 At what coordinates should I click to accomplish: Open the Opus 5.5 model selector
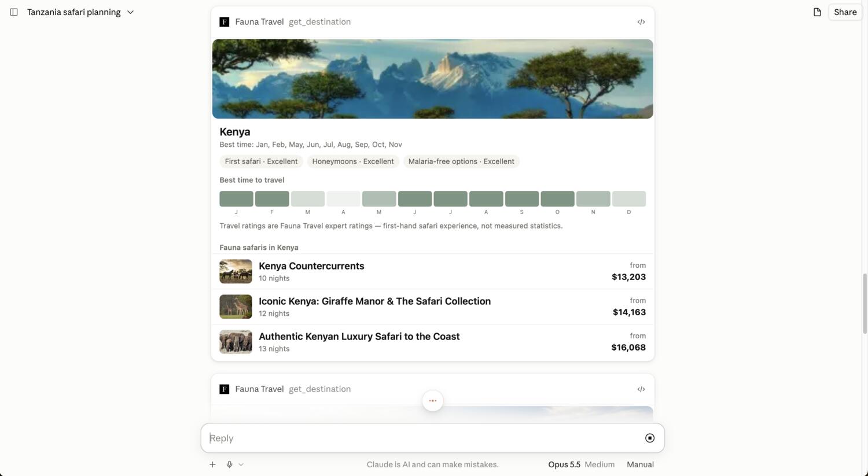[x=564, y=464]
